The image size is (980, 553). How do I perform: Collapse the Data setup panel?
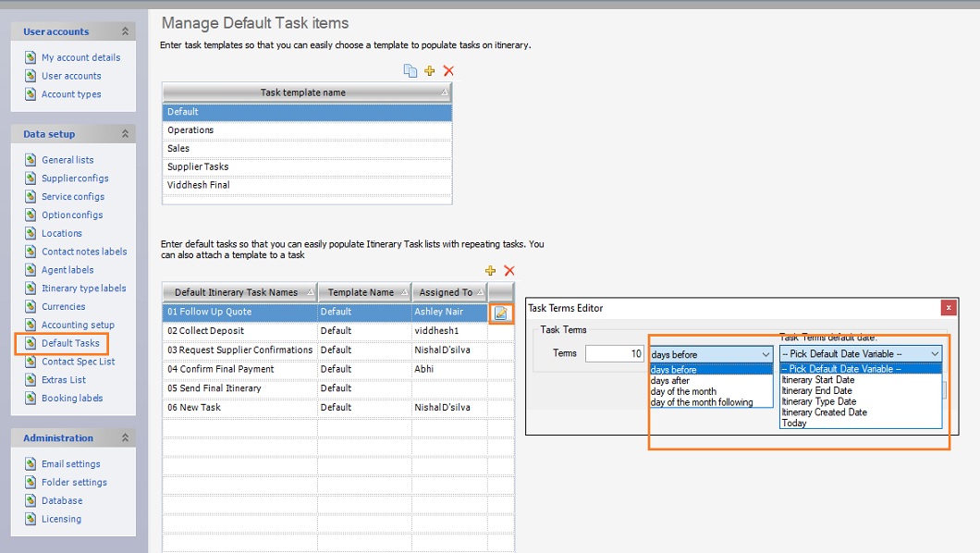point(125,134)
